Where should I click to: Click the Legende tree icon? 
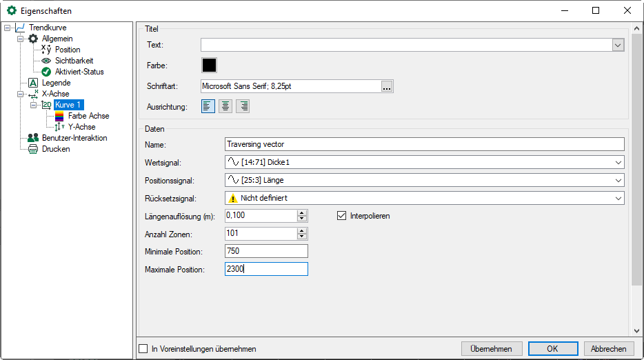33,83
